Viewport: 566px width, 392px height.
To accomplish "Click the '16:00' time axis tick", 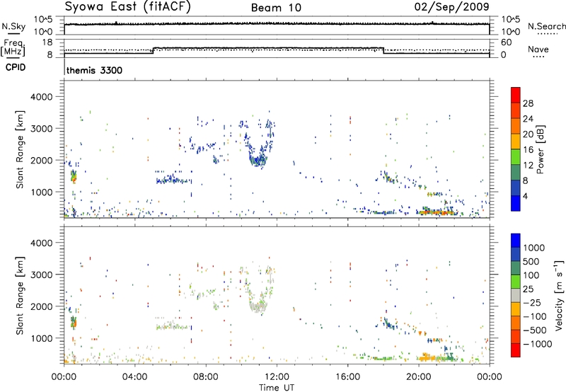I will (347, 377).
